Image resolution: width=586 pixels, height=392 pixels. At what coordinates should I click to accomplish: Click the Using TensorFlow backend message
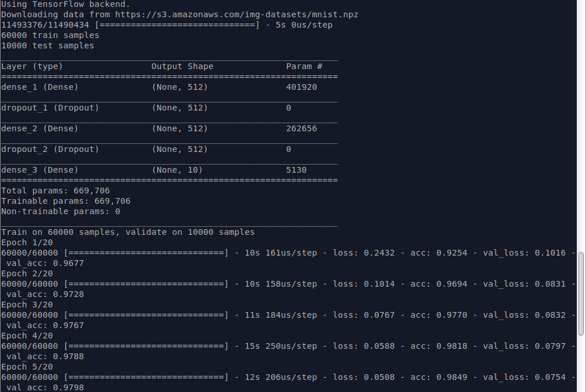pyautogui.click(x=63, y=4)
